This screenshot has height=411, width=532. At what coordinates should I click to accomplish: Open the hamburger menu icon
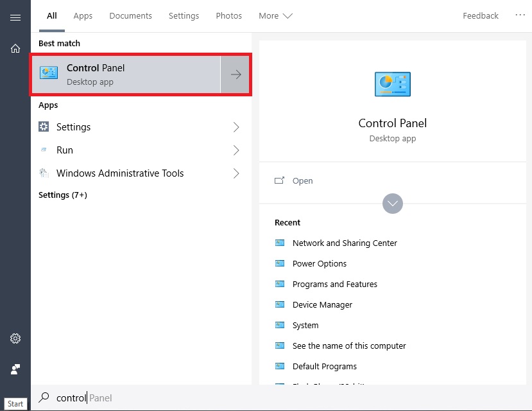(x=15, y=17)
